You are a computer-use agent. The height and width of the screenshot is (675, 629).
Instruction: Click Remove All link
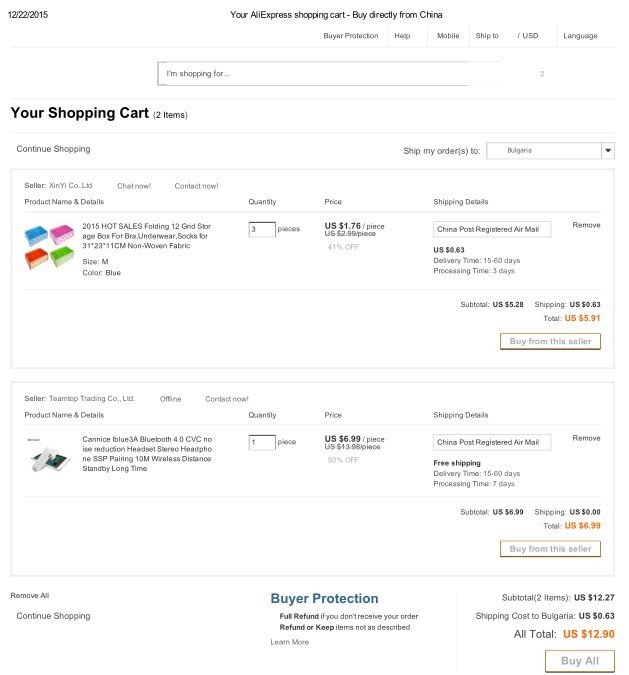coord(30,595)
